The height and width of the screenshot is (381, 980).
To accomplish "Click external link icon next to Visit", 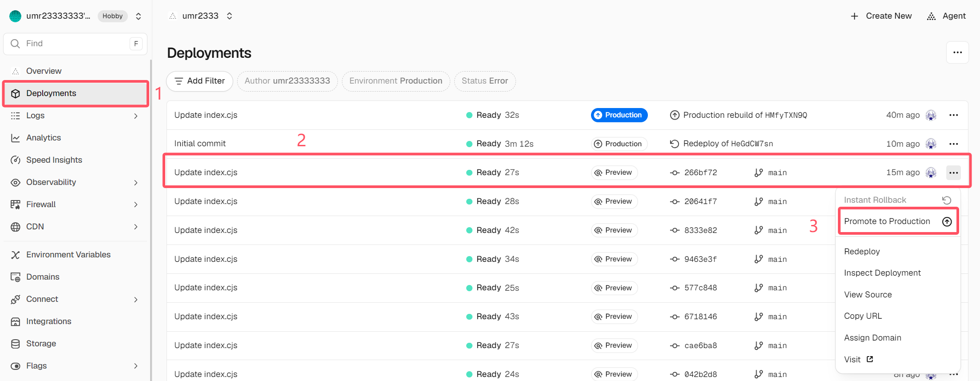I will [870, 359].
